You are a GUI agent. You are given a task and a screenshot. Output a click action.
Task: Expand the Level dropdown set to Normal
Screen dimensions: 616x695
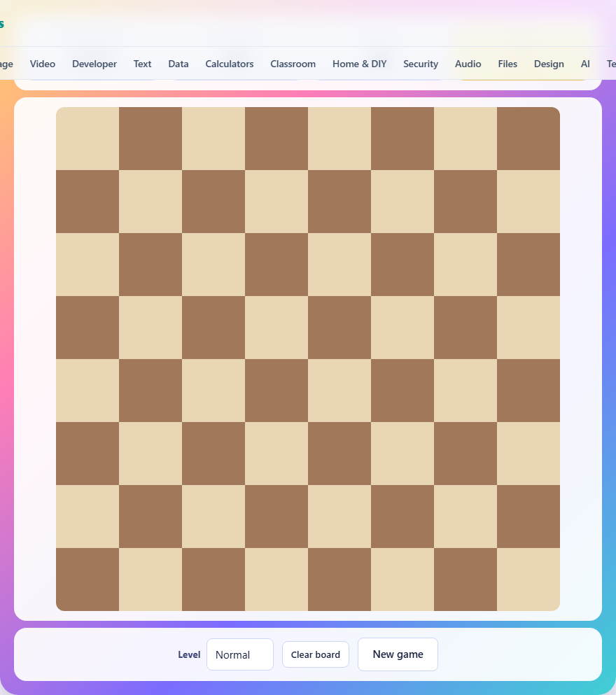(240, 654)
